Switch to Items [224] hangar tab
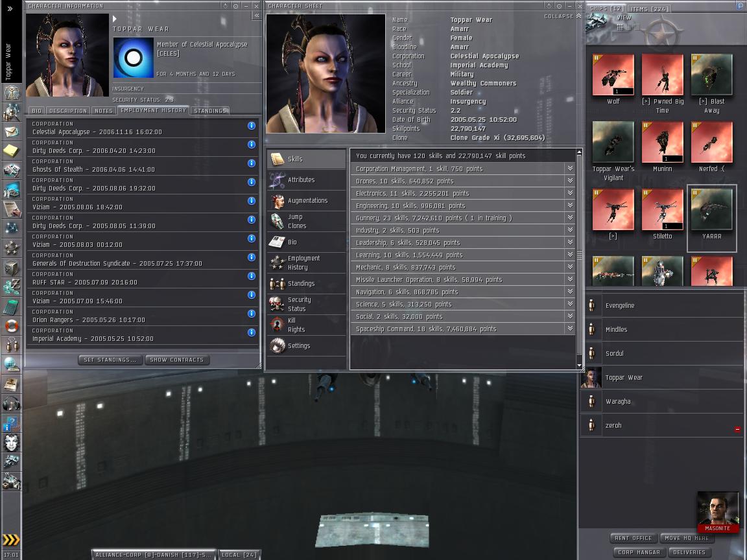 point(650,8)
